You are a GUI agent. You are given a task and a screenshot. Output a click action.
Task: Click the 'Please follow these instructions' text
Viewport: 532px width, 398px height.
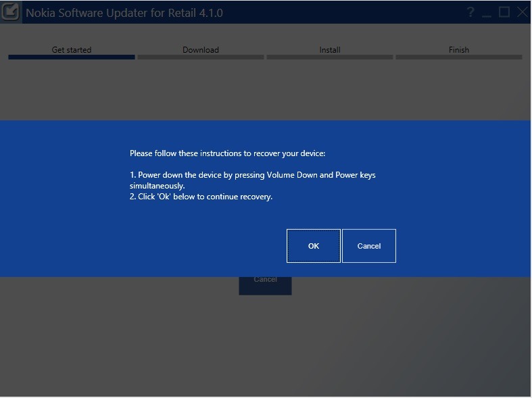tap(227, 153)
